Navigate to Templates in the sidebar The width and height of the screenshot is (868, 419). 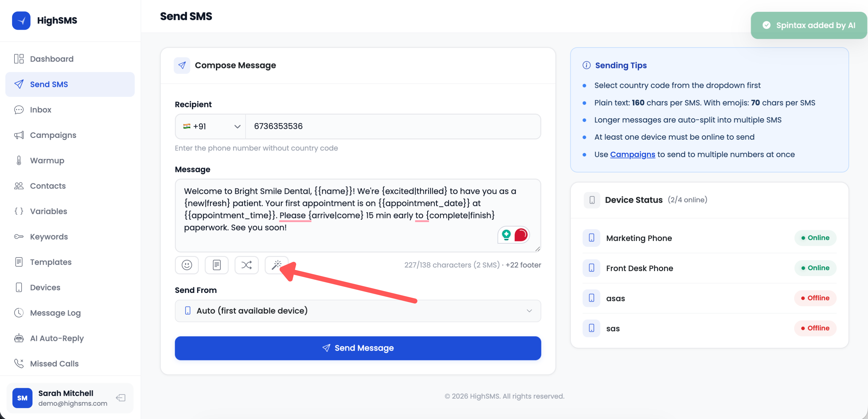click(x=51, y=262)
